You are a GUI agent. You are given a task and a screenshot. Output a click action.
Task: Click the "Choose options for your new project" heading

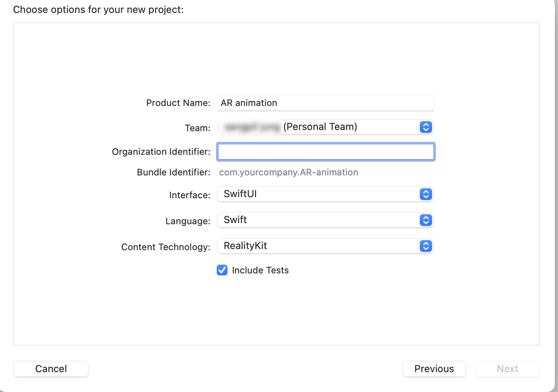(98, 10)
